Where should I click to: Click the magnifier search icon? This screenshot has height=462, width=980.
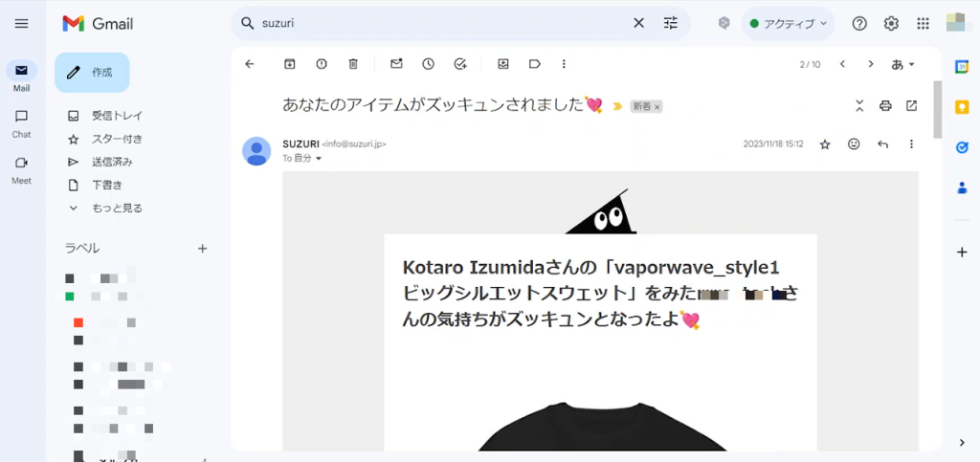pyautogui.click(x=248, y=24)
